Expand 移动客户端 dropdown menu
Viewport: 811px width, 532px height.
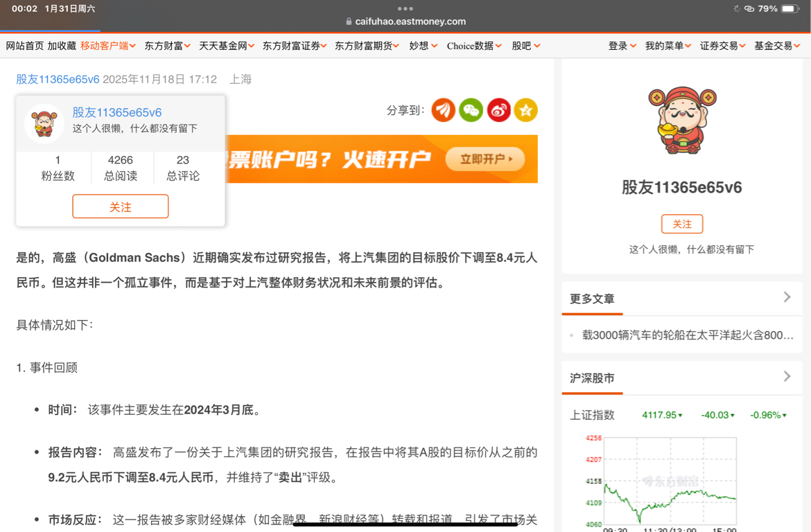(x=108, y=46)
